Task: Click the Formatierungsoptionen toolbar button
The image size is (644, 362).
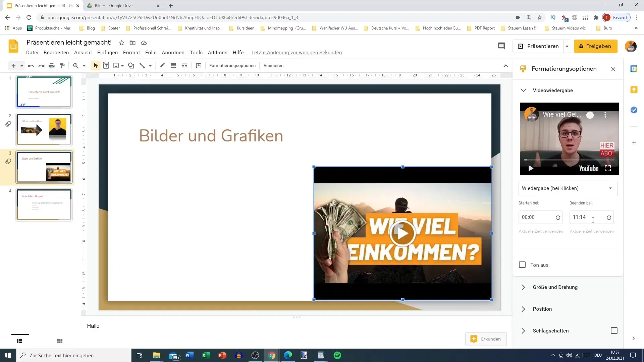Action: click(x=232, y=66)
